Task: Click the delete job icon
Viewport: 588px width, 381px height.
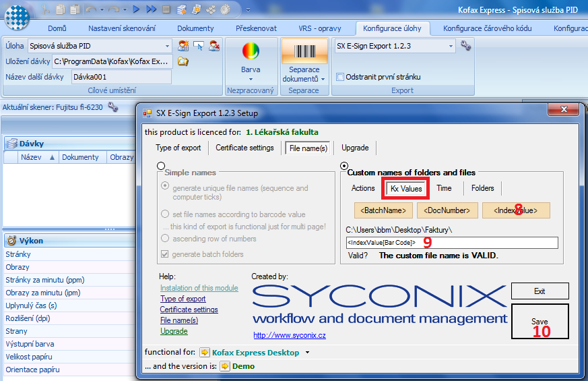Action: [x=214, y=46]
